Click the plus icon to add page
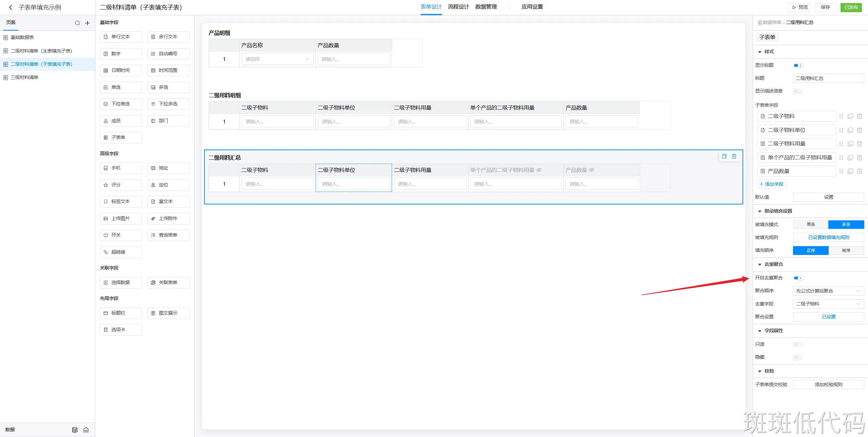Viewport: 868px width, 437px height. point(87,23)
